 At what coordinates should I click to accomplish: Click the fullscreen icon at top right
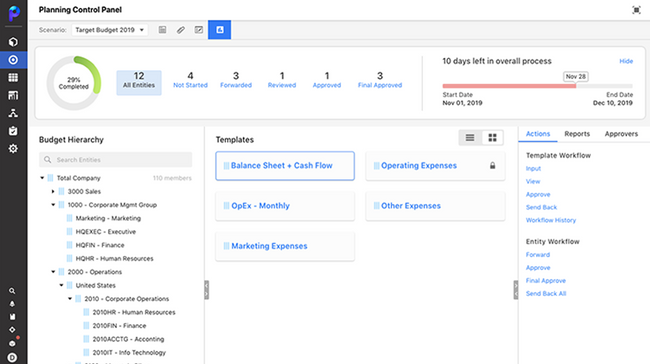click(636, 10)
